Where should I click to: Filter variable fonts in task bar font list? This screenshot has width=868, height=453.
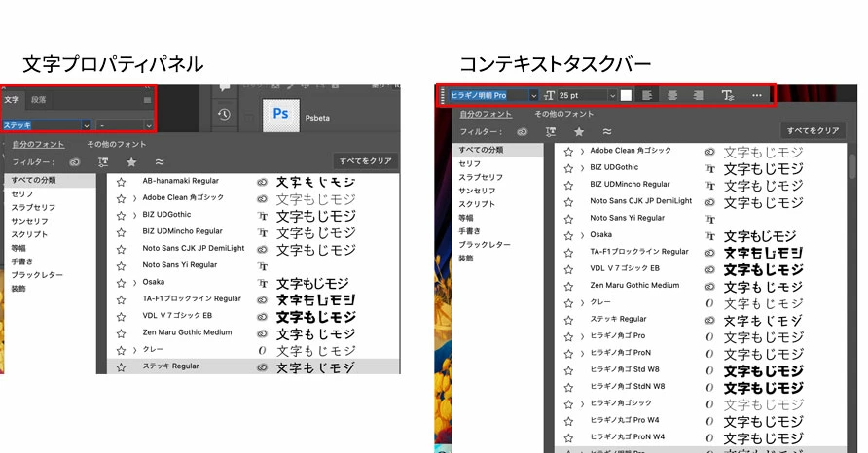550,131
